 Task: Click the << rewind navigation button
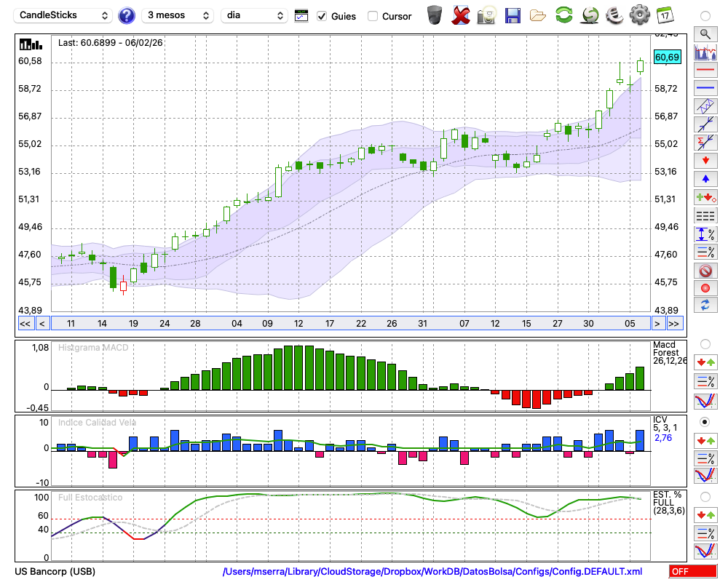point(25,324)
